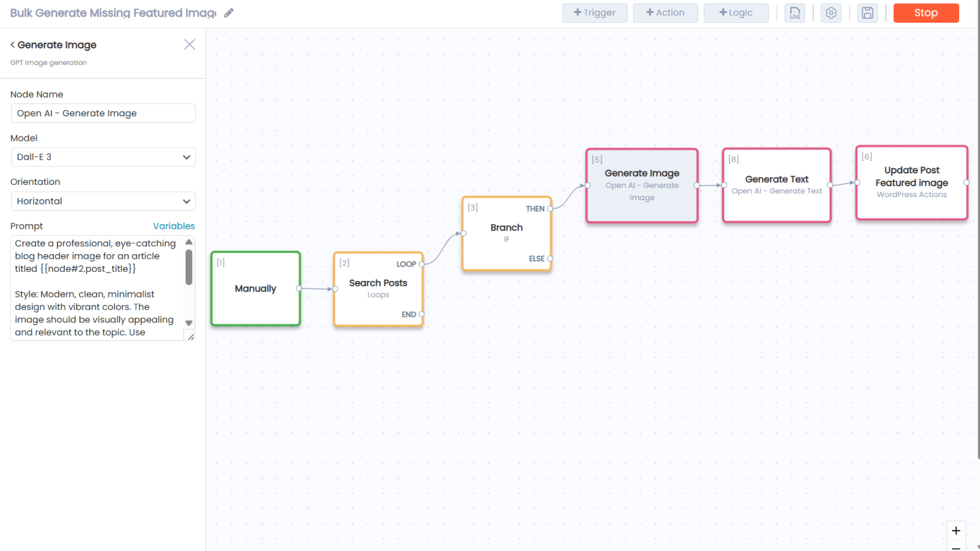Image resolution: width=980 pixels, height=551 pixels.
Task: Go back using the chevron beside Generate Image
Action: [x=12, y=44]
